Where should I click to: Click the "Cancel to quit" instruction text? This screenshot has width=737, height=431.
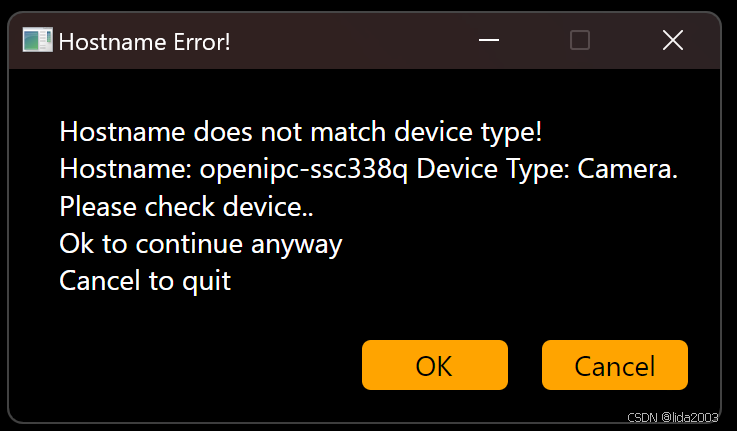point(145,281)
